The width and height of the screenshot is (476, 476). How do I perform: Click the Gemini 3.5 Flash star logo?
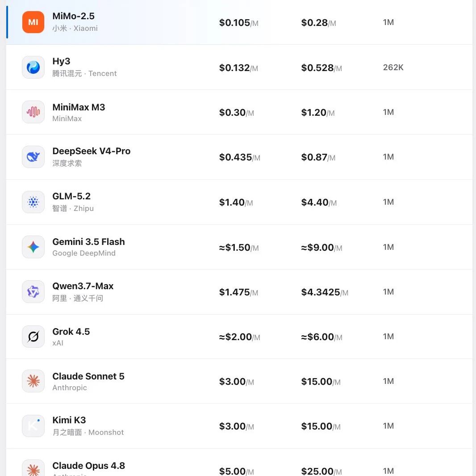pos(33,247)
